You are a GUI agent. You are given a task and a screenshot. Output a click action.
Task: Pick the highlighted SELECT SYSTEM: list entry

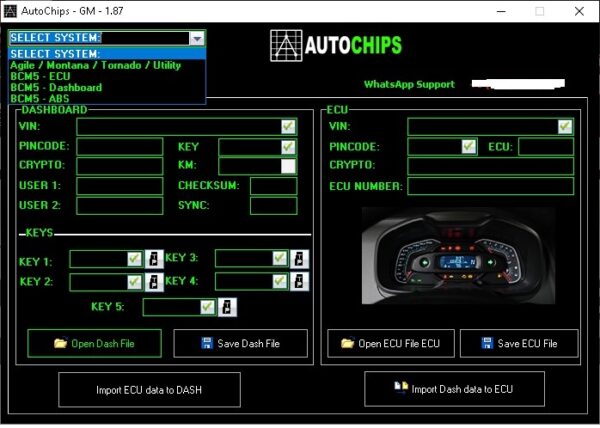[107, 54]
